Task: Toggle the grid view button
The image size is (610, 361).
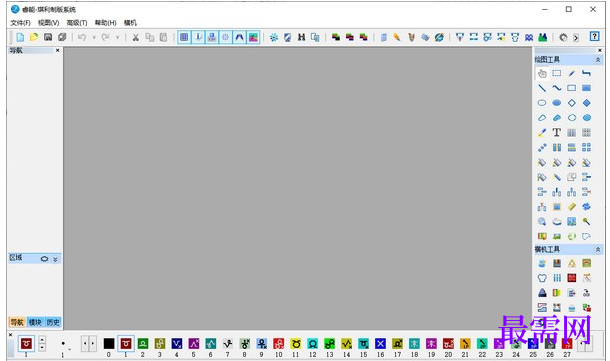Action: coord(184,37)
